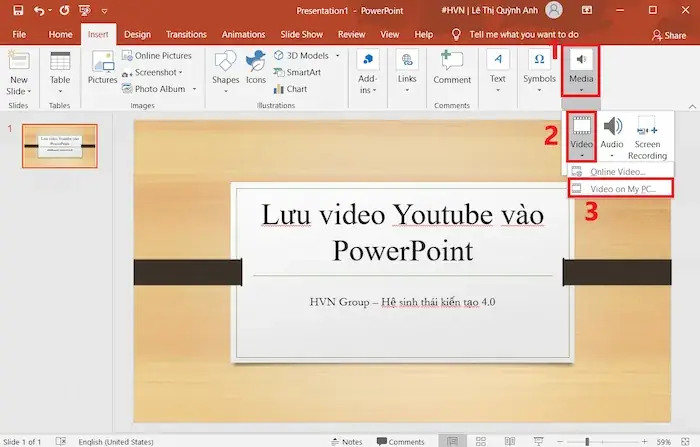This screenshot has height=447, width=700.
Task: Open the Transitions tab
Action: coord(186,34)
